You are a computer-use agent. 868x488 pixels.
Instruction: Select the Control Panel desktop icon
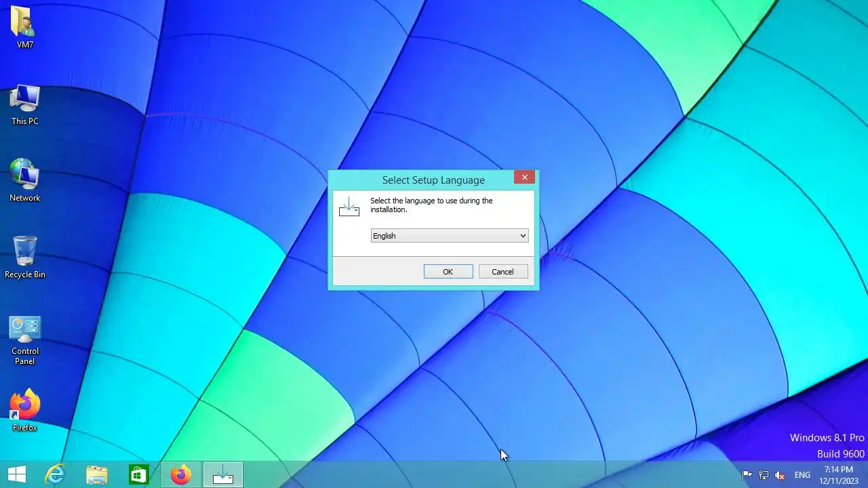[x=25, y=340]
